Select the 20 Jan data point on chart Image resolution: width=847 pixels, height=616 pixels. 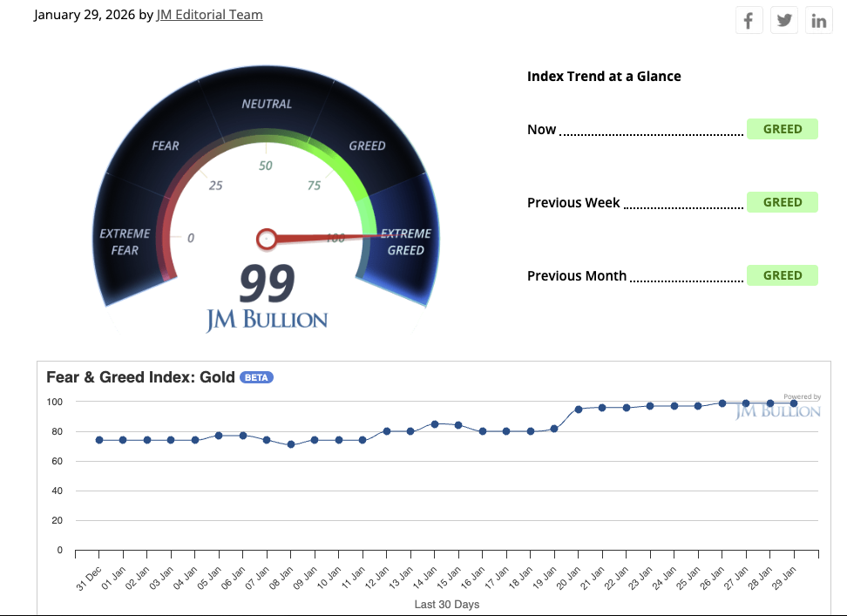[578, 410]
